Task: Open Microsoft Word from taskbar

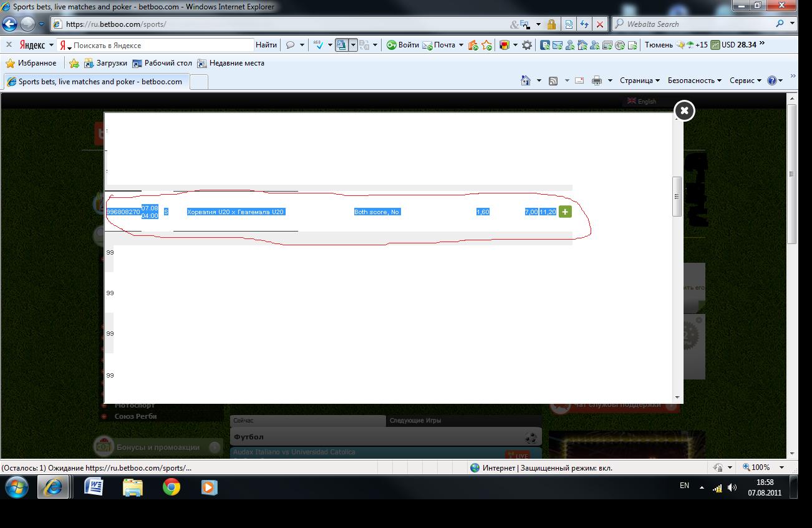Action: pos(94,487)
